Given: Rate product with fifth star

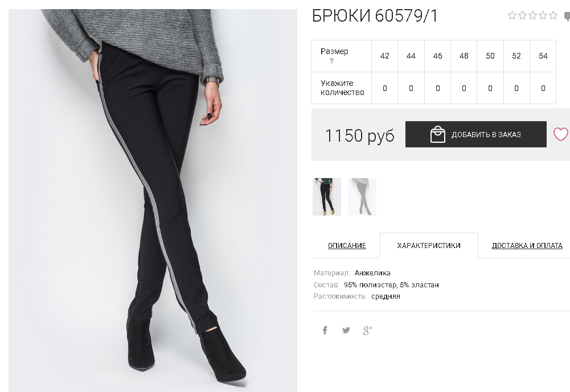Looking at the screenshot, I should click(553, 15).
